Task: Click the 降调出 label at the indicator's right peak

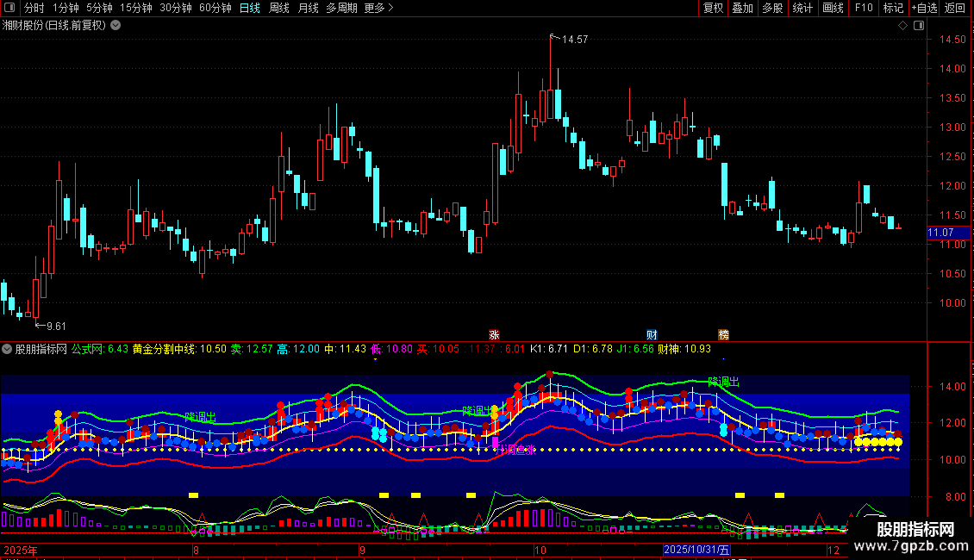Action: pos(724,382)
